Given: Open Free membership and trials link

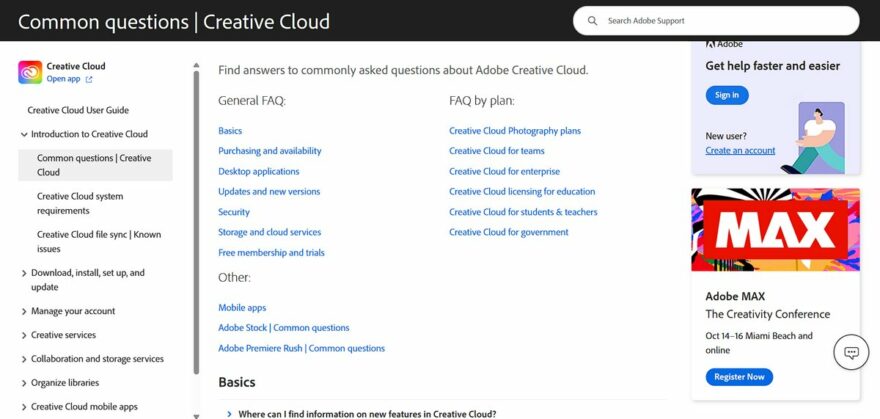Looking at the screenshot, I should pyautogui.click(x=272, y=253).
